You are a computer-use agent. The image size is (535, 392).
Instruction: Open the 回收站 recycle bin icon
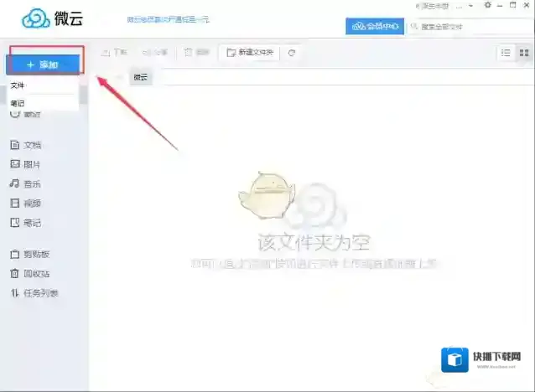(14, 273)
